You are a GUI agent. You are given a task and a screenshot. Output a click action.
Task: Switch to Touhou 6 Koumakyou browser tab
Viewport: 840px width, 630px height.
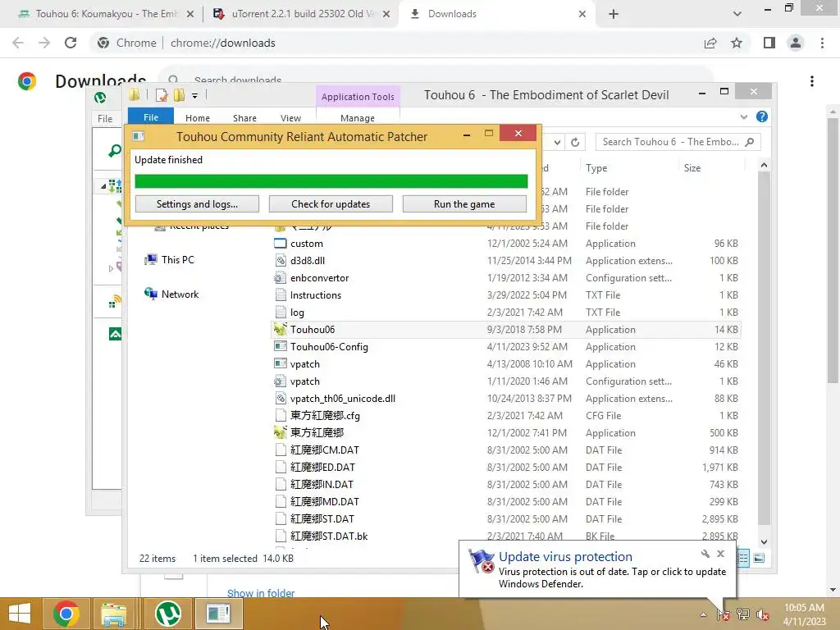click(x=106, y=14)
